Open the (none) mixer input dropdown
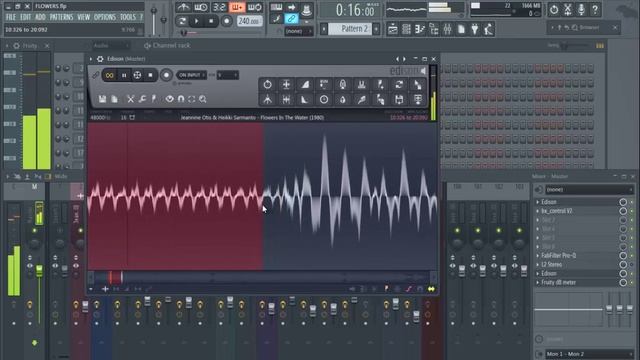This screenshot has height=360, width=640. 589,189
